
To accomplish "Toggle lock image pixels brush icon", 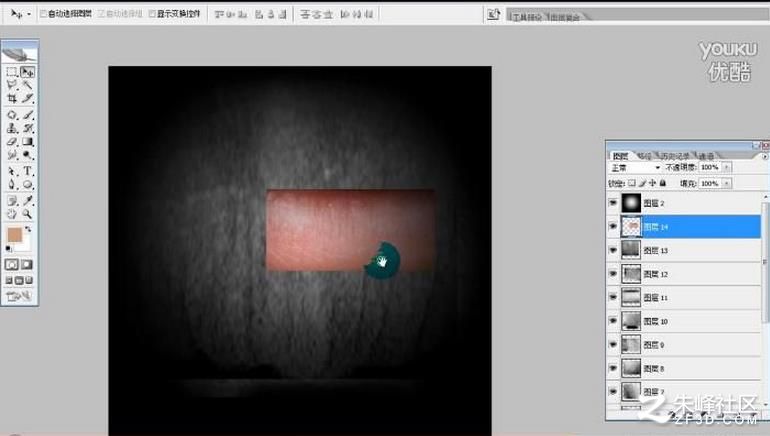I will click(x=642, y=183).
